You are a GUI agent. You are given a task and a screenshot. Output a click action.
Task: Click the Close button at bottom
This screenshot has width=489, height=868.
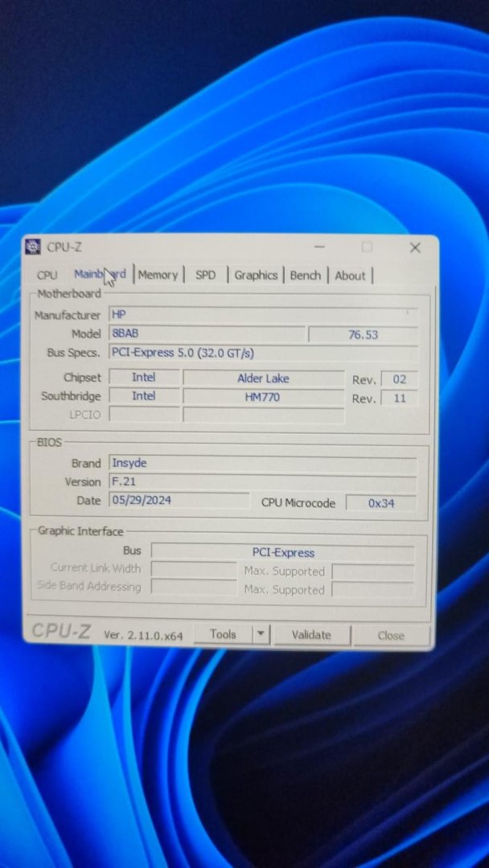tap(391, 636)
